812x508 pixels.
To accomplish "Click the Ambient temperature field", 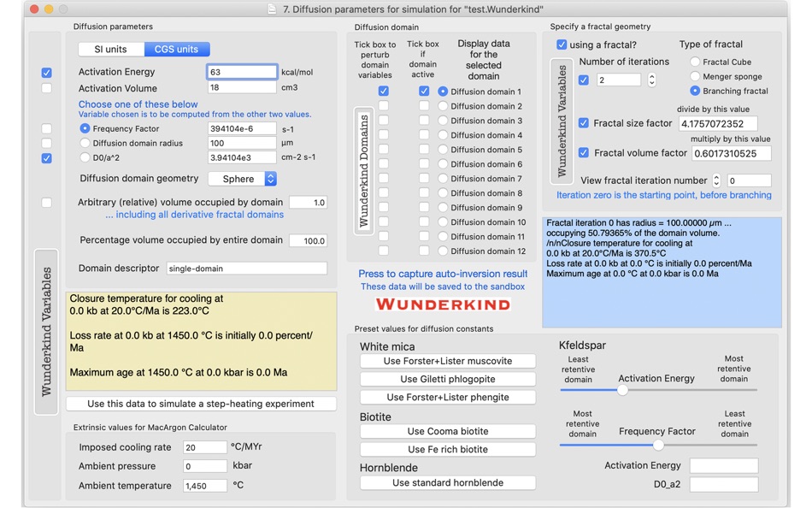I will pyautogui.click(x=204, y=486).
